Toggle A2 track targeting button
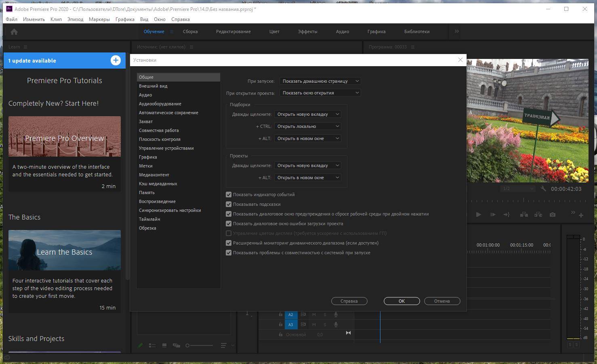 point(290,314)
